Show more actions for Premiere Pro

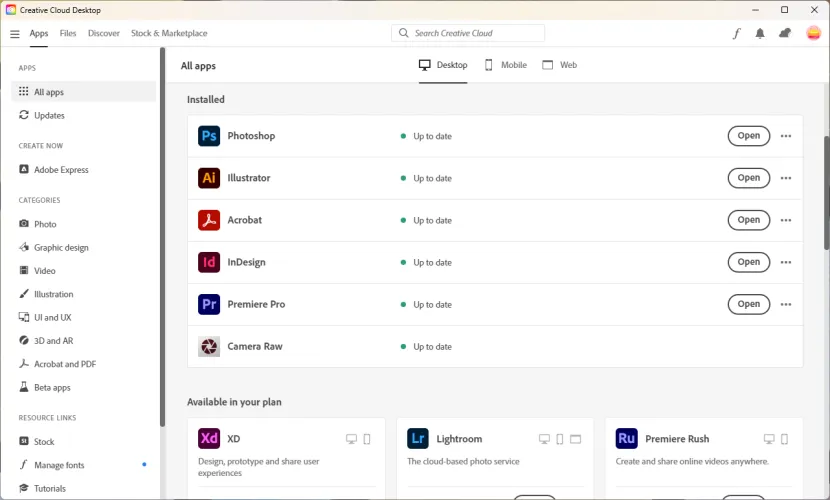[786, 304]
